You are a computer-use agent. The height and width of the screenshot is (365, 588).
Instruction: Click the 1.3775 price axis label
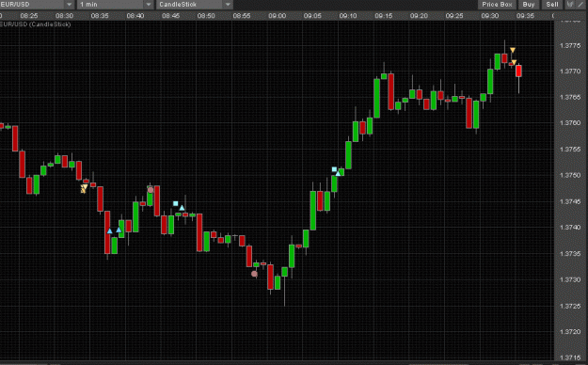[570, 46]
